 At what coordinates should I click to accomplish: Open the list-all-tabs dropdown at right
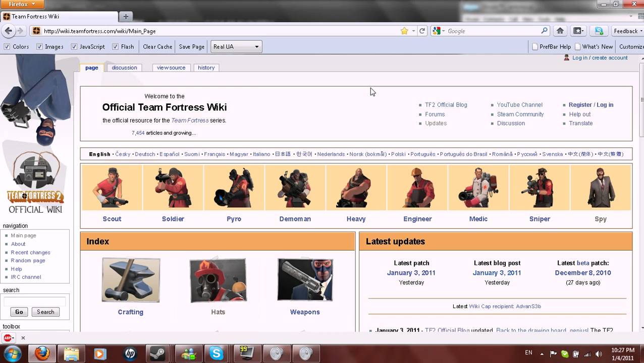pyautogui.click(x=631, y=17)
